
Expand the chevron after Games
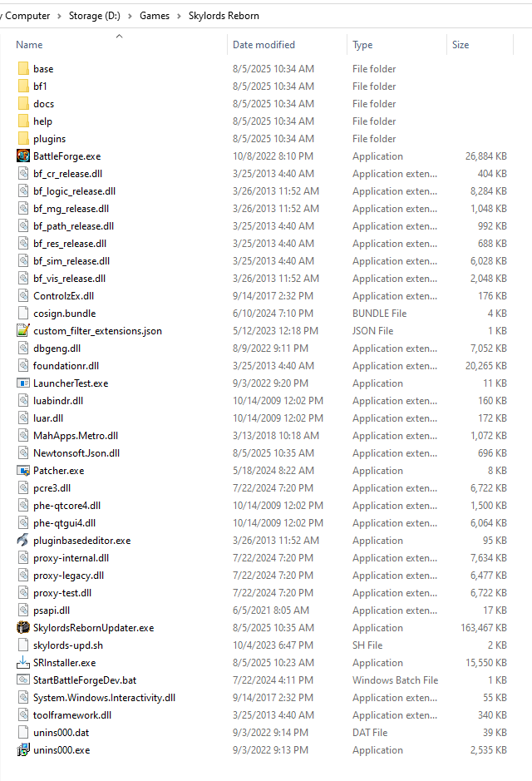(179, 16)
